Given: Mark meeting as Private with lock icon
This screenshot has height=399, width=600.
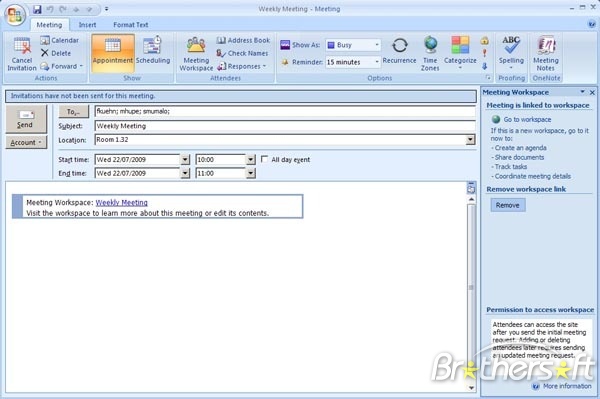Looking at the screenshot, I should [x=484, y=40].
